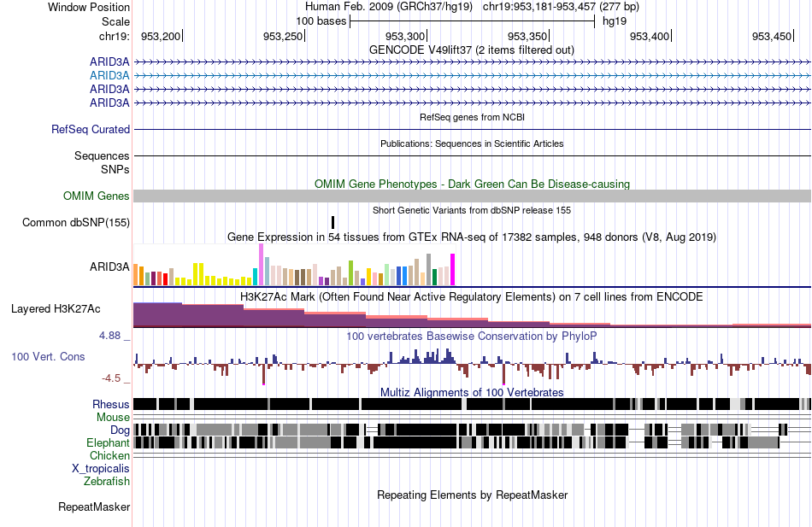812x527 pixels.
Task: Click the bright magenta last bar in GTEx chart
Action: click(453, 270)
